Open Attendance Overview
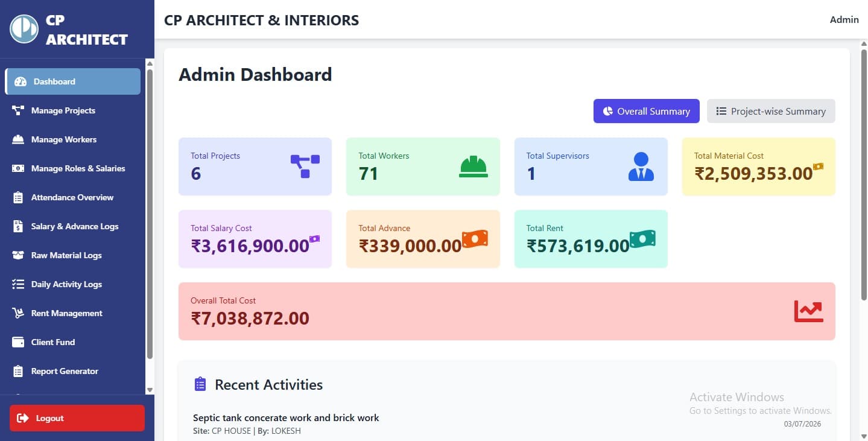Image resolution: width=868 pixels, height=441 pixels. pos(73,197)
